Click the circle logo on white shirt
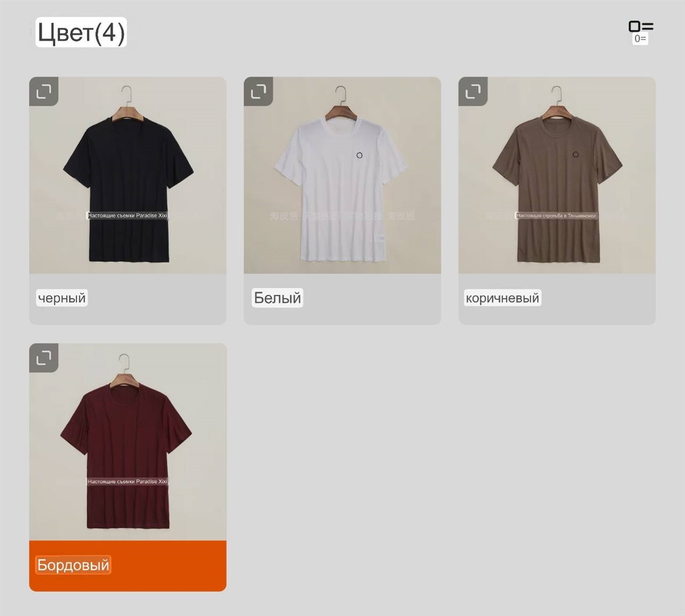This screenshot has width=685, height=616. (359, 156)
